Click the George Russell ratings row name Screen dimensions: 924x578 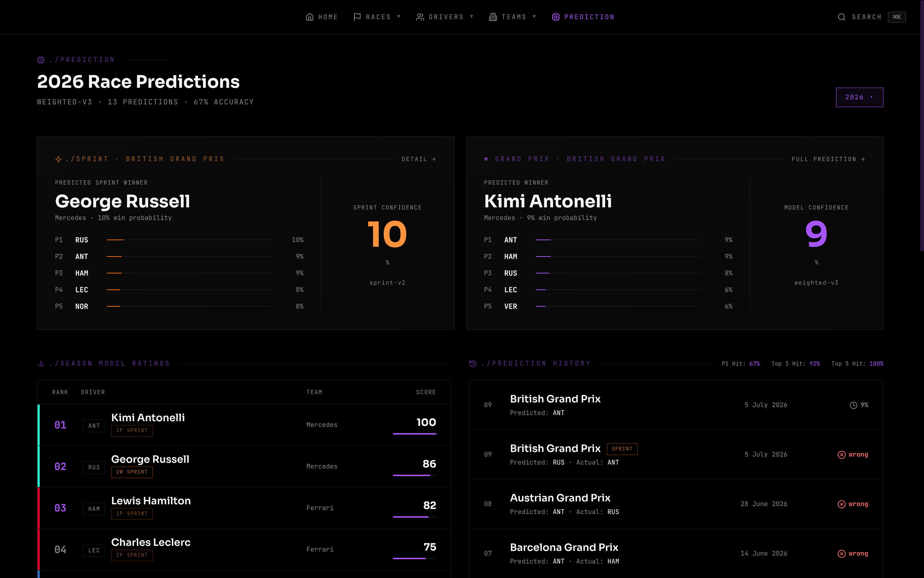pos(150,459)
